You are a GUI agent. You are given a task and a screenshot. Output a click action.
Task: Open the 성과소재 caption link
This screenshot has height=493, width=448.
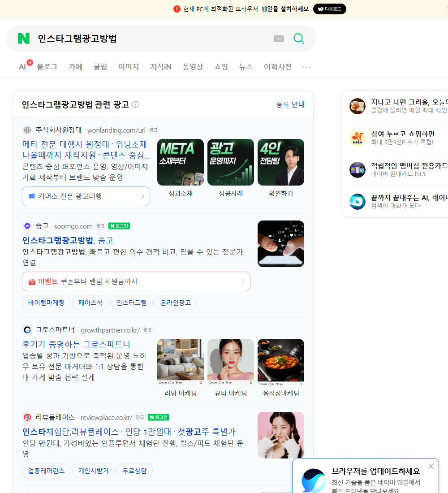click(181, 193)
